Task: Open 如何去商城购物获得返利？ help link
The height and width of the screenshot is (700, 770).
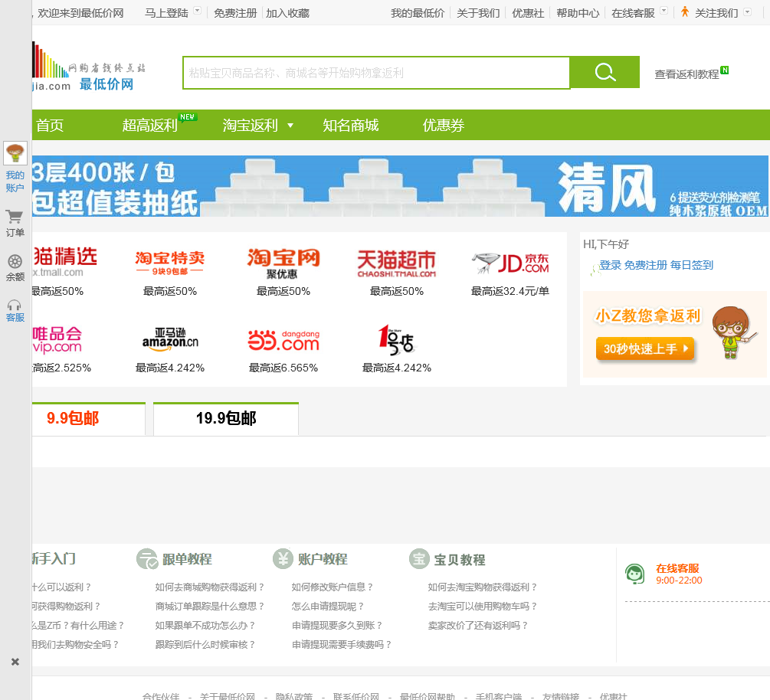Action: click(x=210, y=587)
